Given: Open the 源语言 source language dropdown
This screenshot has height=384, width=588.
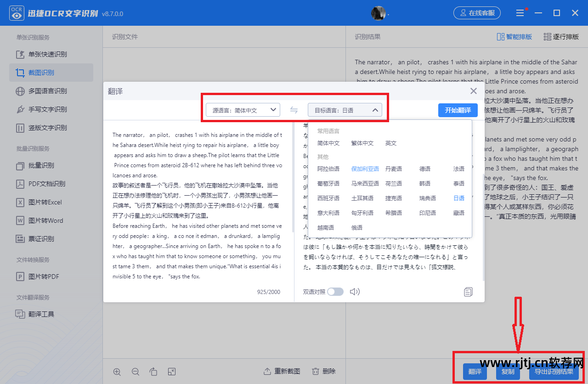Looking at the screenshot, I should 243,110.
